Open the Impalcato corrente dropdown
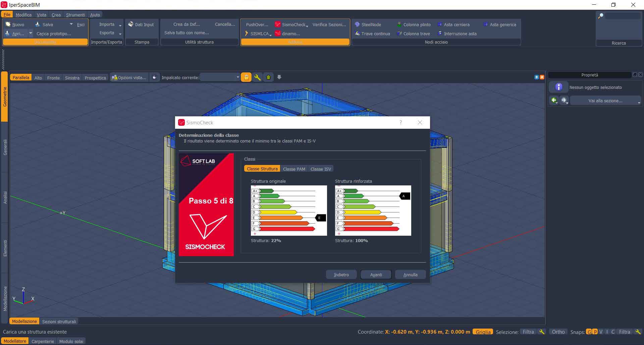The image size is (644, 345). pyautogui.click(x=220, y=77)
